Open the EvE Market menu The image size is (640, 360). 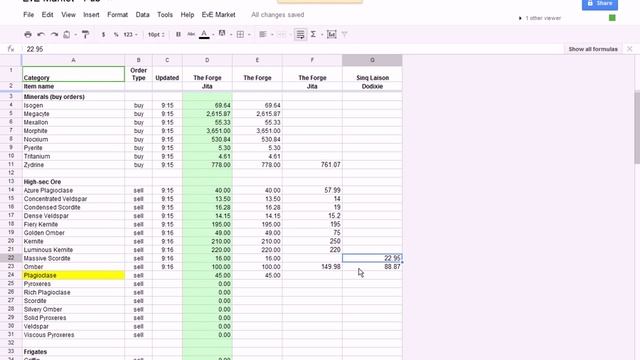[218, 15]
